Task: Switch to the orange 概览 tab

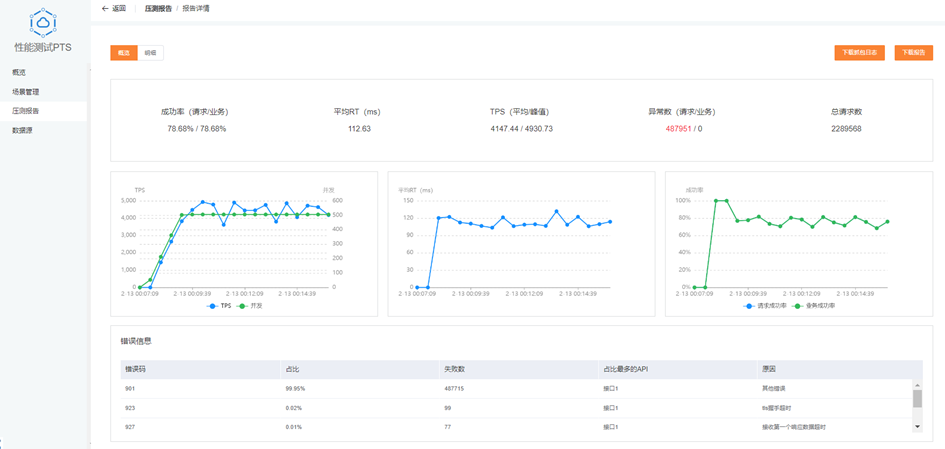Action: coord(124,53)
